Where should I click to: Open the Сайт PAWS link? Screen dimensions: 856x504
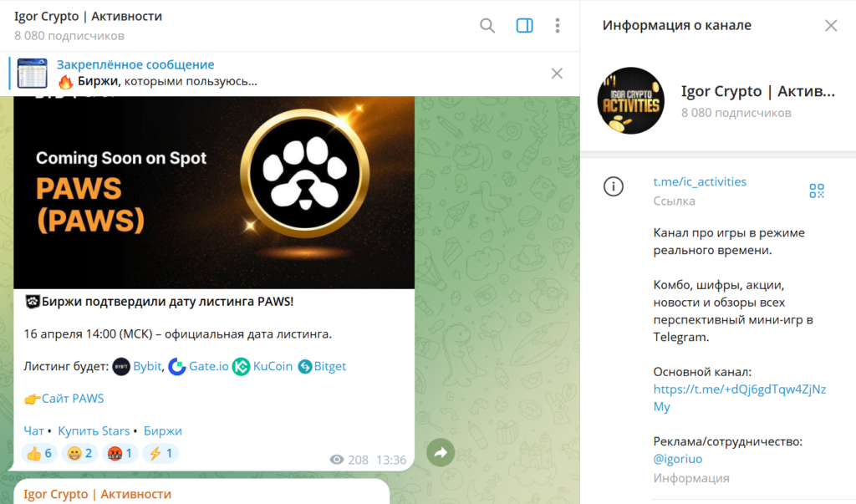click(x=73, y=399)
